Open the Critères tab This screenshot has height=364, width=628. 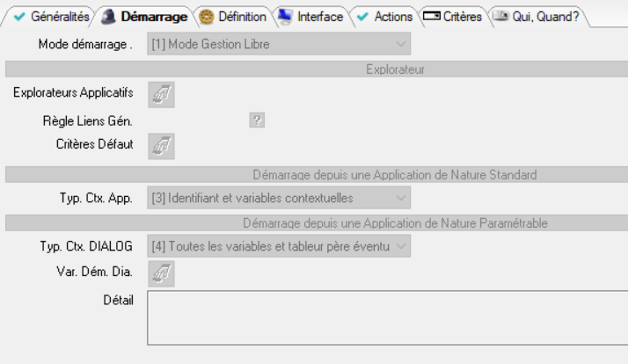454,17
